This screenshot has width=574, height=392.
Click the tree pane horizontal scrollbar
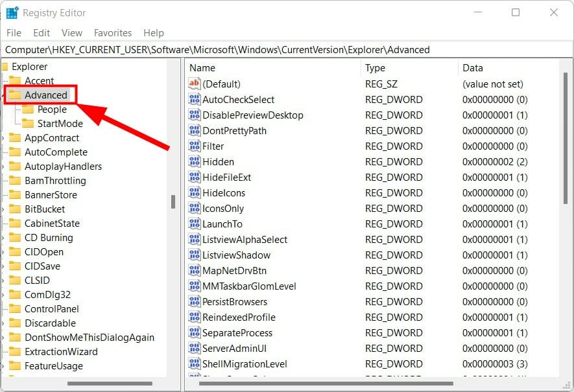pyautogui.click(x=110, y=384)
